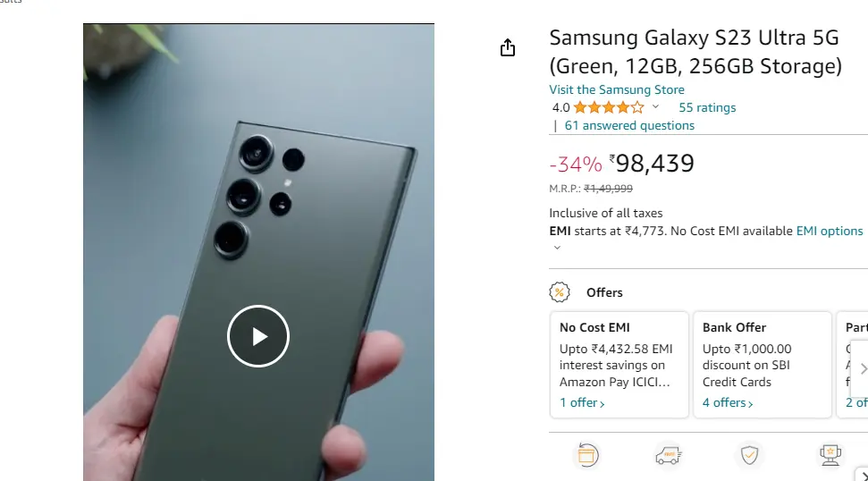Image resolution: width=868 pixels, height=481 pixels.
Task: Click the returns box icon with circular arrow
Action: click(x=586, y=455)
